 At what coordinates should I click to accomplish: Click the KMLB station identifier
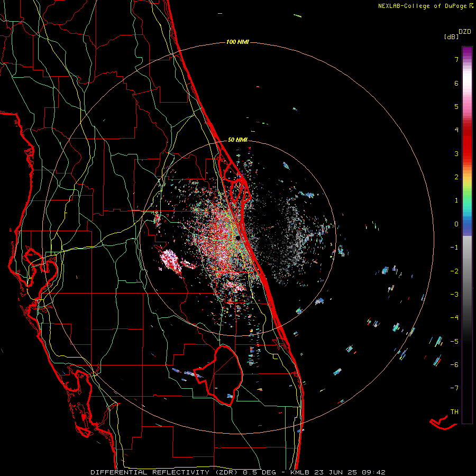click(x=300, y=472)
